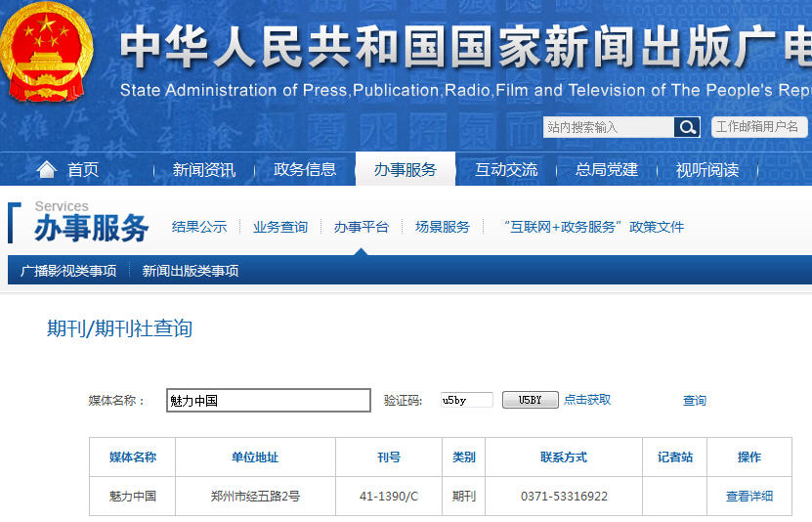This screenshot has width=812, height=522.
Task: Click the 期刊/期刊社查询 heading
Action: [119, 328]
